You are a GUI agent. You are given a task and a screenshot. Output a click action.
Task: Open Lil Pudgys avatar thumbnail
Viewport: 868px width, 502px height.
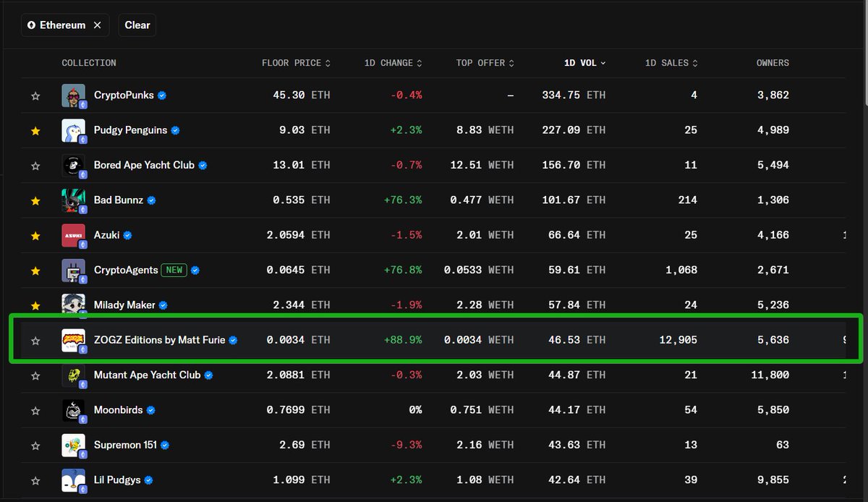[x=74, y=480]
